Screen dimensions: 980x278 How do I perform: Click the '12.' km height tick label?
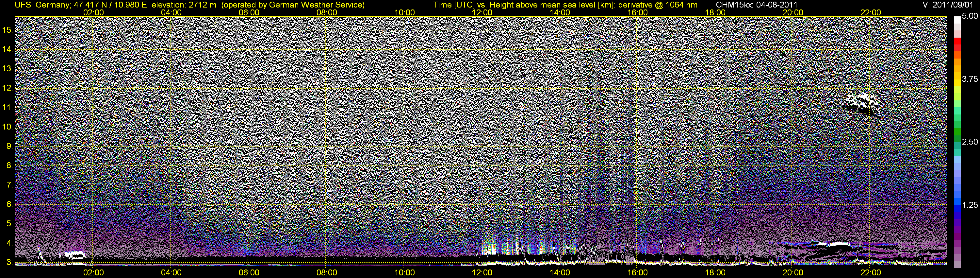(x=8, y=88)
